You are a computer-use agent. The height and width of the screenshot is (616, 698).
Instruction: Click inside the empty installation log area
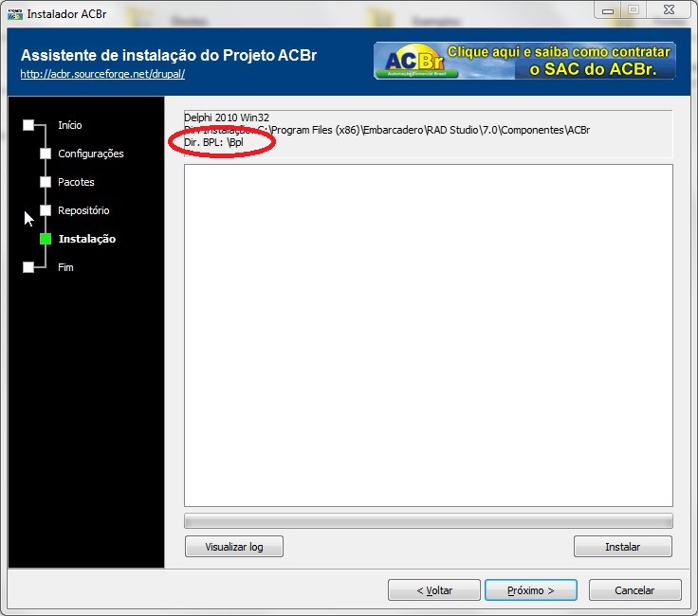tap(429, 335)
